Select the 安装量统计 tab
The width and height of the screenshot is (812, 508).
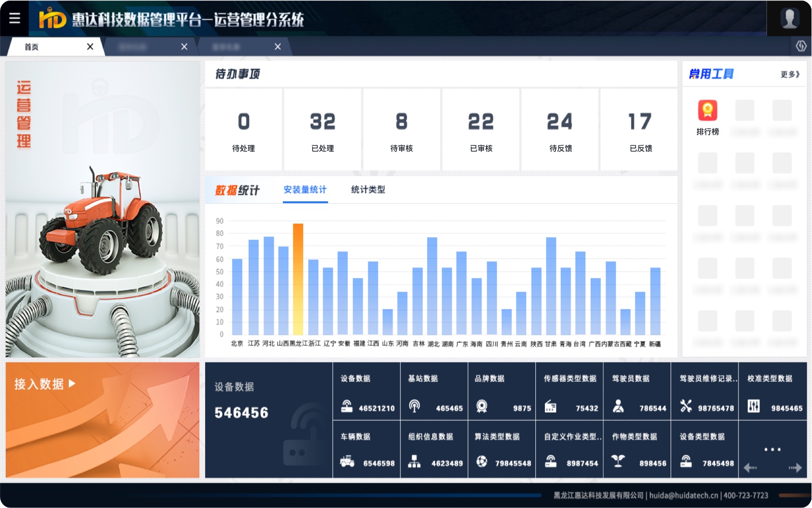click(305, 190)
